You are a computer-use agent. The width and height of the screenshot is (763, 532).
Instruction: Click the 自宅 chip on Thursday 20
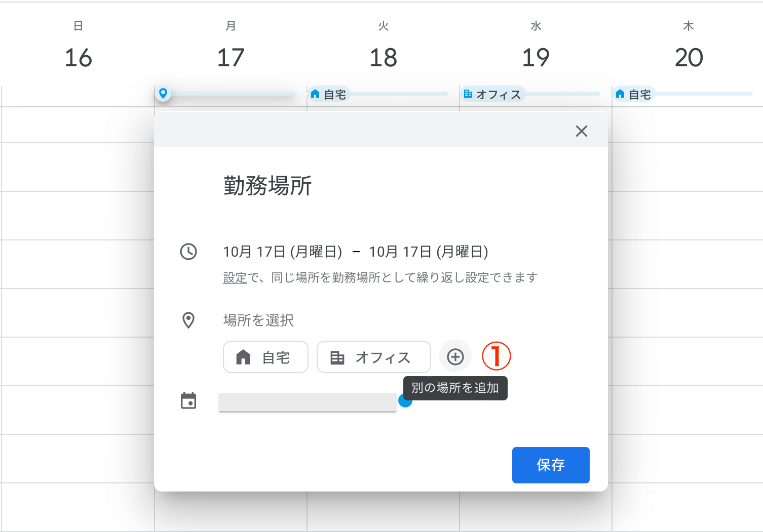635,93
